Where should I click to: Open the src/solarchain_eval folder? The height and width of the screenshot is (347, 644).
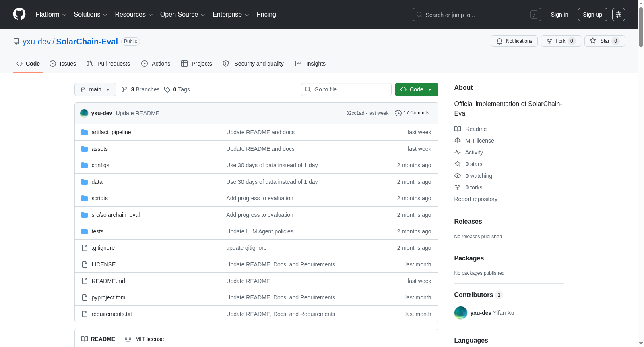tap(116, 215)
